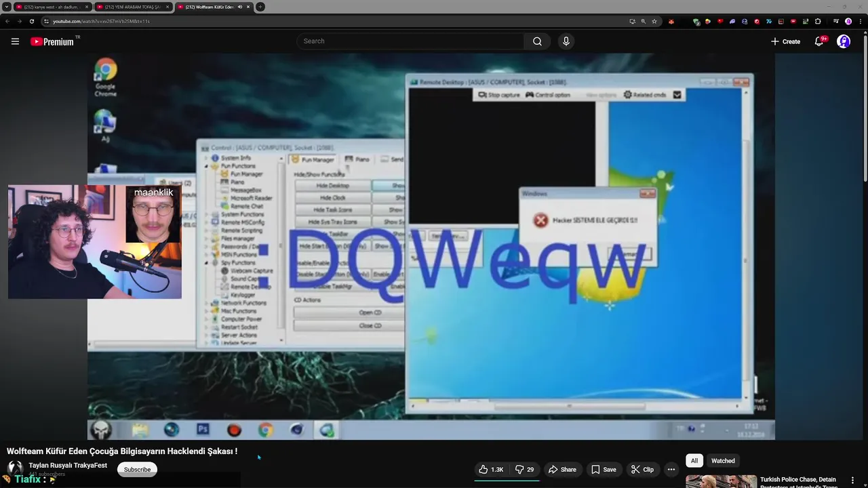Open the tab search dropdown arrow
The height and width of the screenshot is (488, 868).
[5, 7]
